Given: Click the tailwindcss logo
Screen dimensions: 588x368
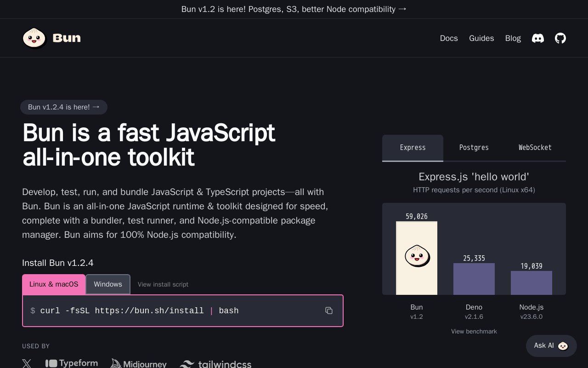Looking at the screenshot, I should point(215,364).
